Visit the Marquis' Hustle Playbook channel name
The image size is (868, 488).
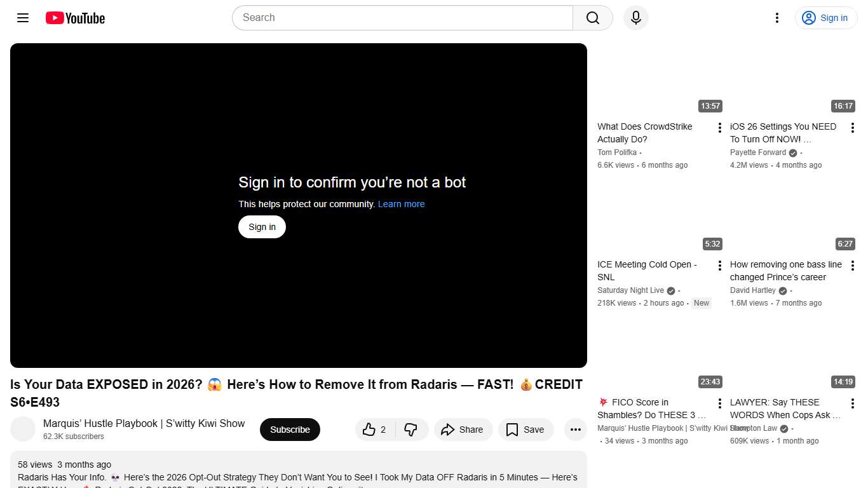point(143,423)
